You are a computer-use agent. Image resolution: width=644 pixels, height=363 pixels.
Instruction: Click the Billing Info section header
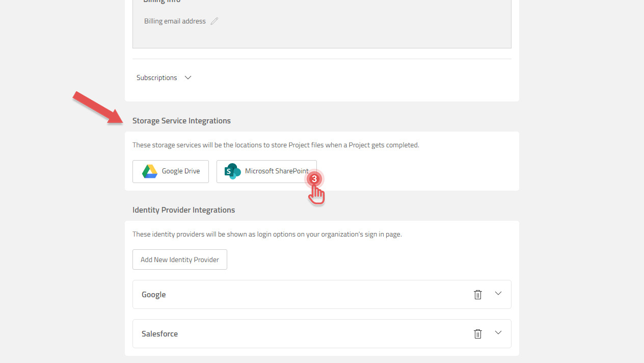click(x=162, y=2)
